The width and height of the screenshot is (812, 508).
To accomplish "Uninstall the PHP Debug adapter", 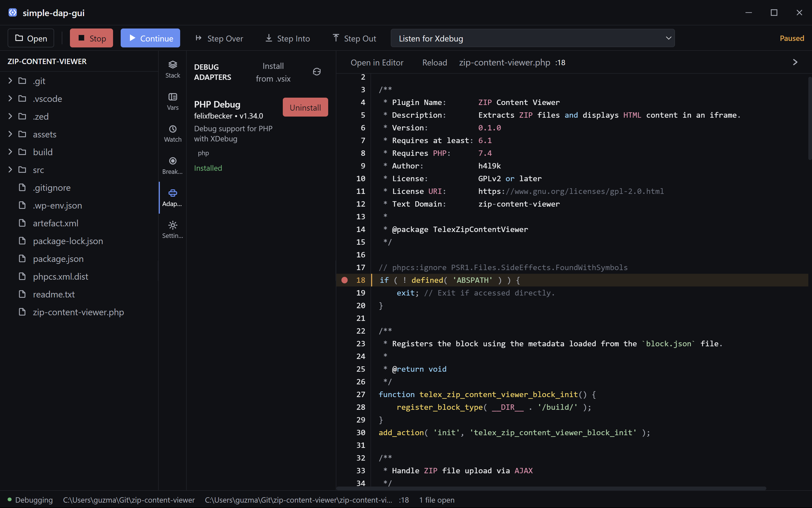I will [x=305, y=108].
